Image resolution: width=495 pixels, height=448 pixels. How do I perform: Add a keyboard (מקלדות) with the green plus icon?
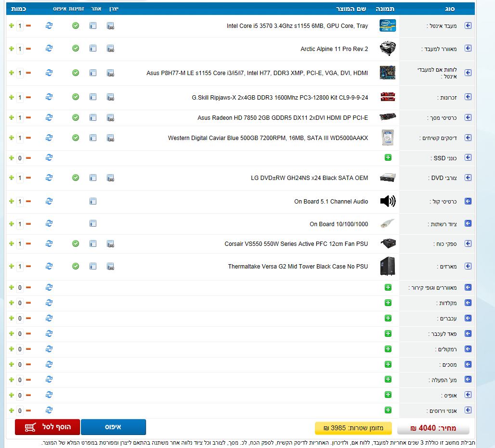[388, 303]
